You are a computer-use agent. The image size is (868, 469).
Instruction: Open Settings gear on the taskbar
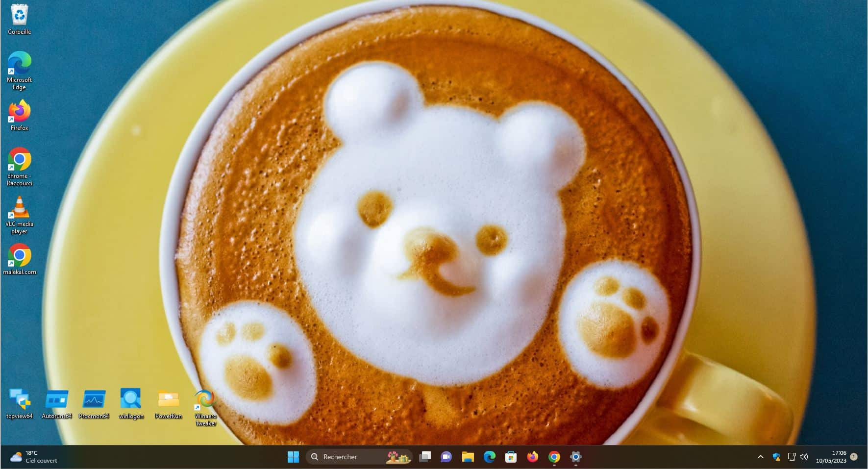576,457
